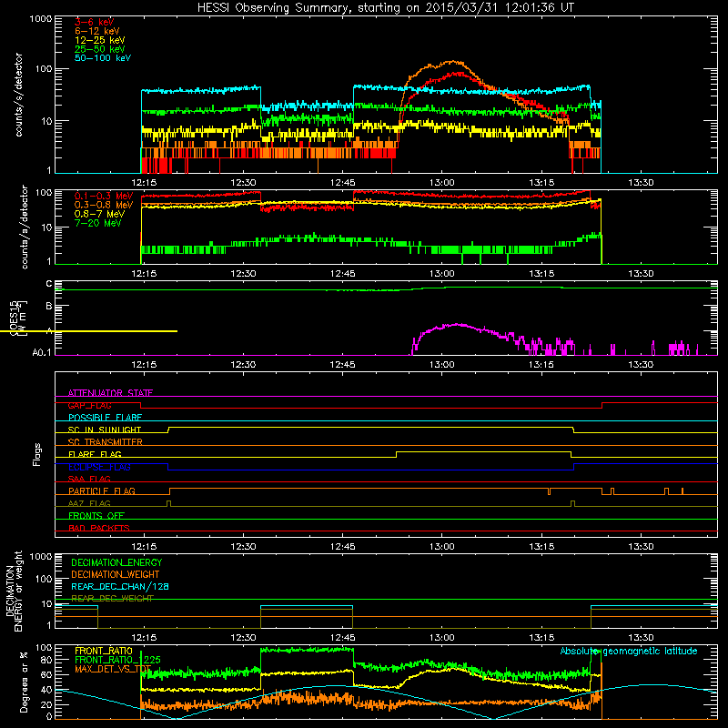The height and width of the screenshot is (728, 728).
Task: Click the Degrees or % axis title
Action: click(24, 682)
